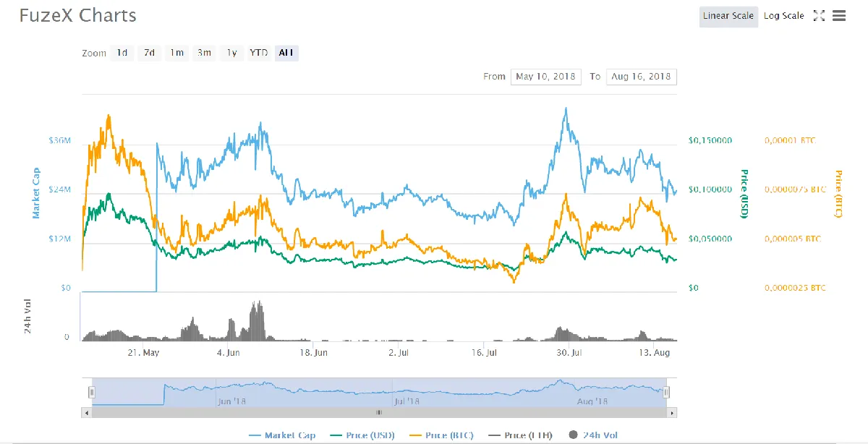Viewport: 868px width, 444px height.
Task: Click the navigator scrollbar right arrow
Action: pos(672,412)
